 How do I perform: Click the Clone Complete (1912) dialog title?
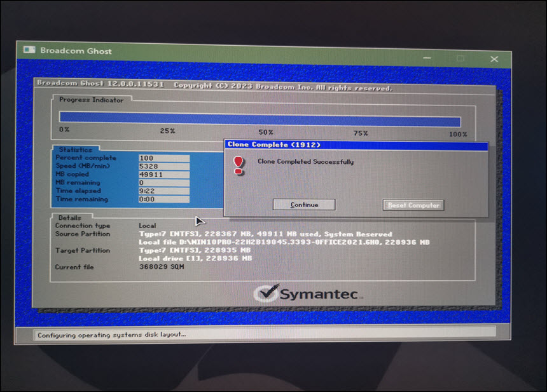(x=274, y=145)
